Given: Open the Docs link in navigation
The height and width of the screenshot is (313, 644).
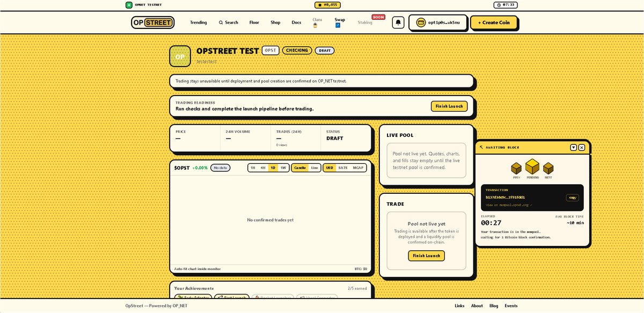Looking at the screenshot, I should click(296, 23).
